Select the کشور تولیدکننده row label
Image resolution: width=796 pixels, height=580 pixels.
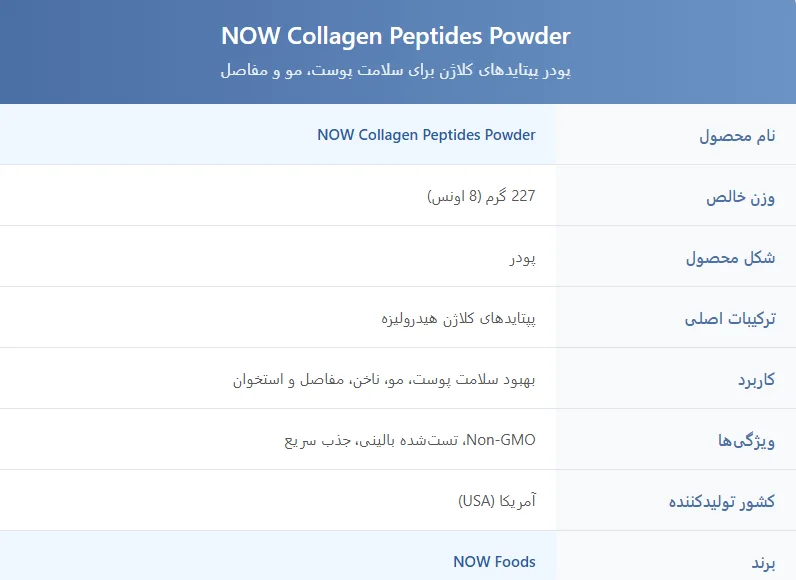point(721,502)
